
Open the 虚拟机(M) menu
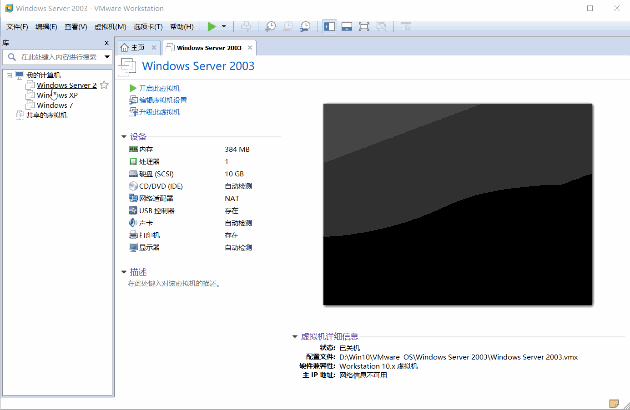[x=110, y=27]
